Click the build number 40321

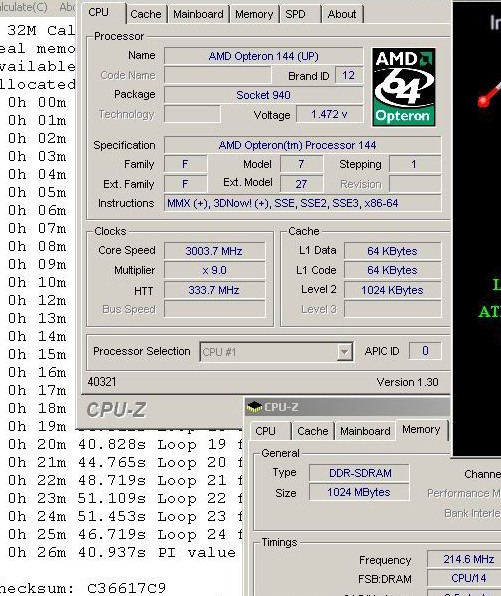coord(102,382)
